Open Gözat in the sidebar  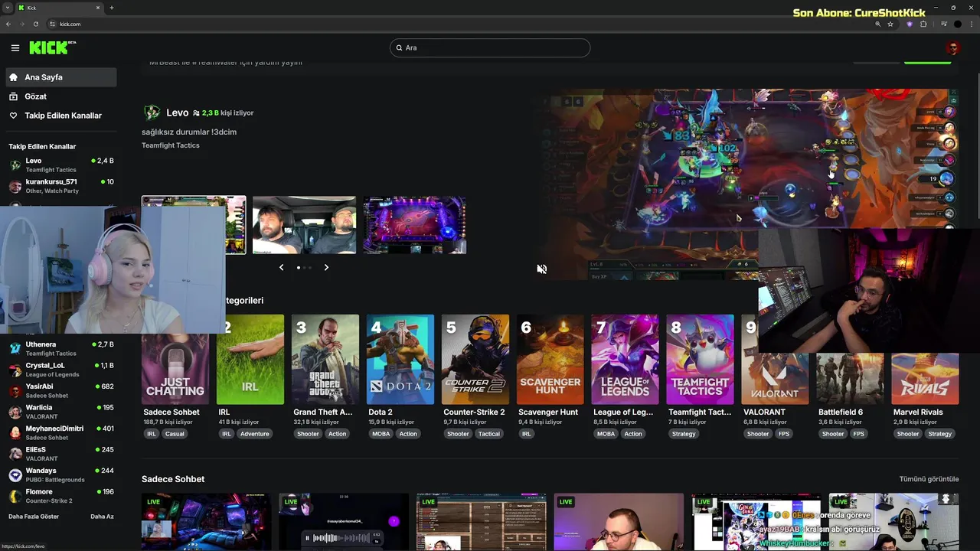(61, 96)
